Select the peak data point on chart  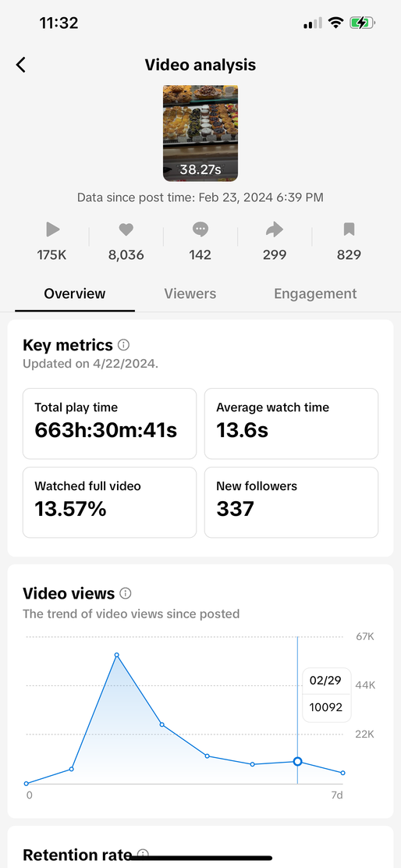[x=117, y=655]
